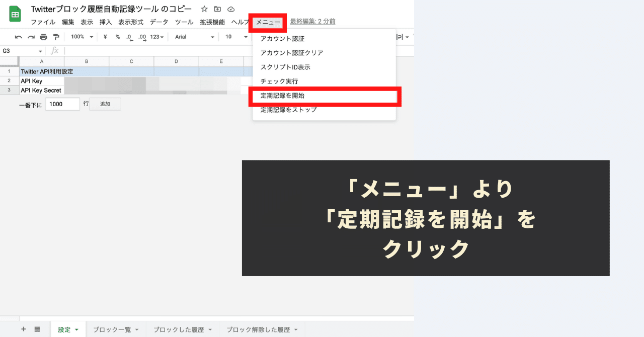Open the Arial font dropdown
Image resolution: width=644 pixels, height=337 pixels.
pyautogui.click(x=194, y=37)
